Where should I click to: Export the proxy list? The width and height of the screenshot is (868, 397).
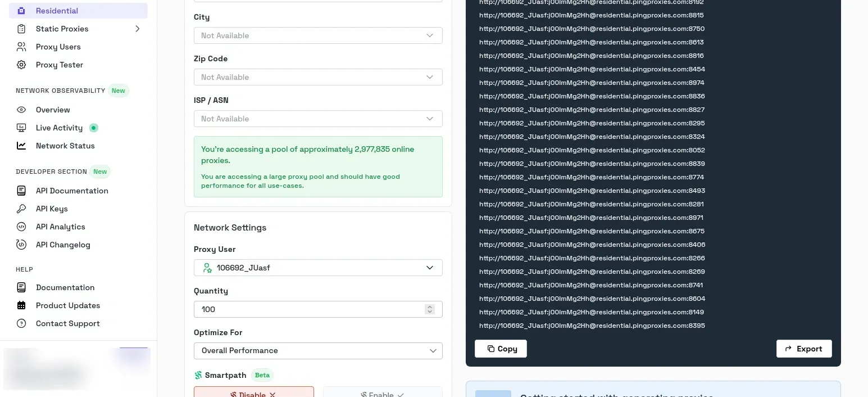click(x=804, y=349)
